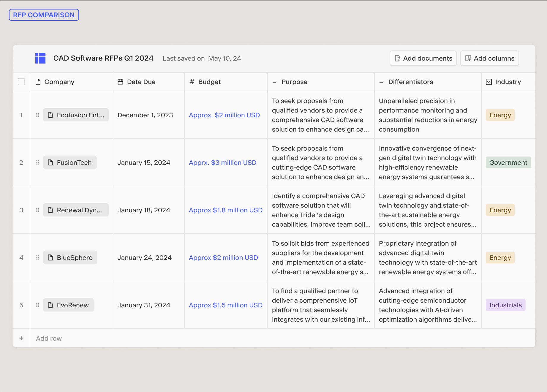Click the table title CAD Software RFPs Q1 2024
This screenshot has height=392, width=547.
click(x=103, y=58)
